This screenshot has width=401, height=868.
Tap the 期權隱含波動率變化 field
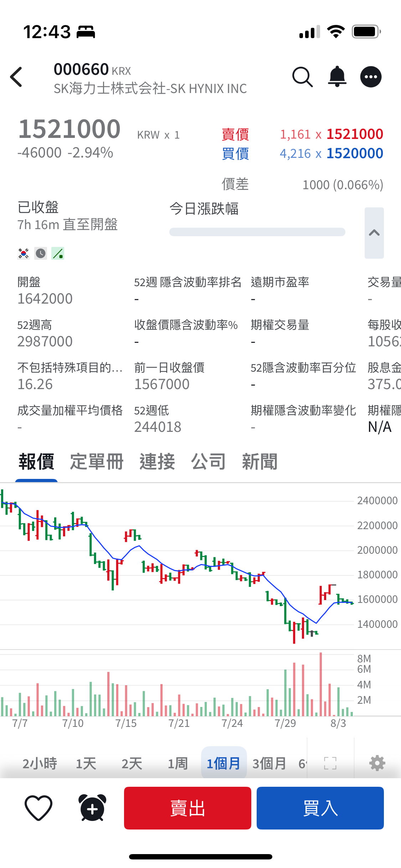pyautogui.click(x=303, y=418)
